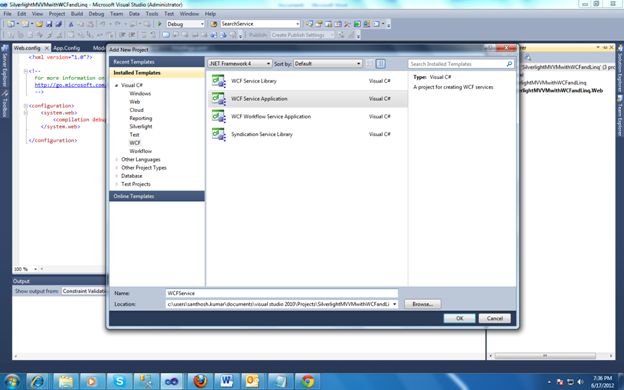Open the .NET Framework 4 dropdown
624x390 pixels.
pyautogui.click(x=240, y=64)
